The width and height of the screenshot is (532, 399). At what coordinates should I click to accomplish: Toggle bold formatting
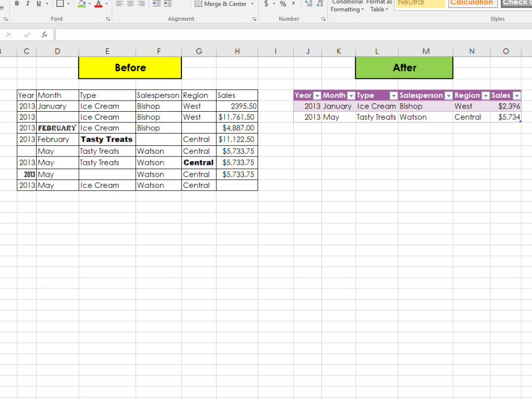pyautogui.click(x=16, y=4)
